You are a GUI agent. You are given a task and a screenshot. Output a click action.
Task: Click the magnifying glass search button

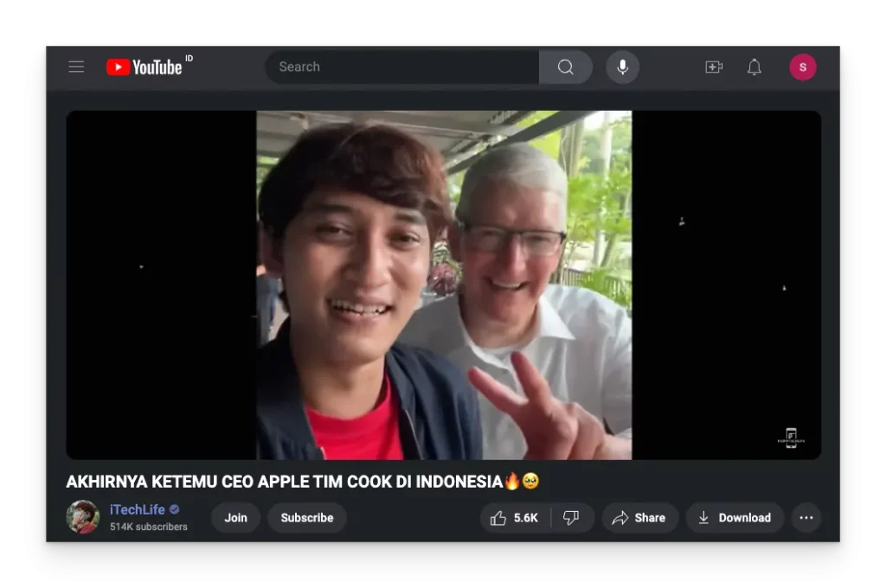[x=566, y=67]
